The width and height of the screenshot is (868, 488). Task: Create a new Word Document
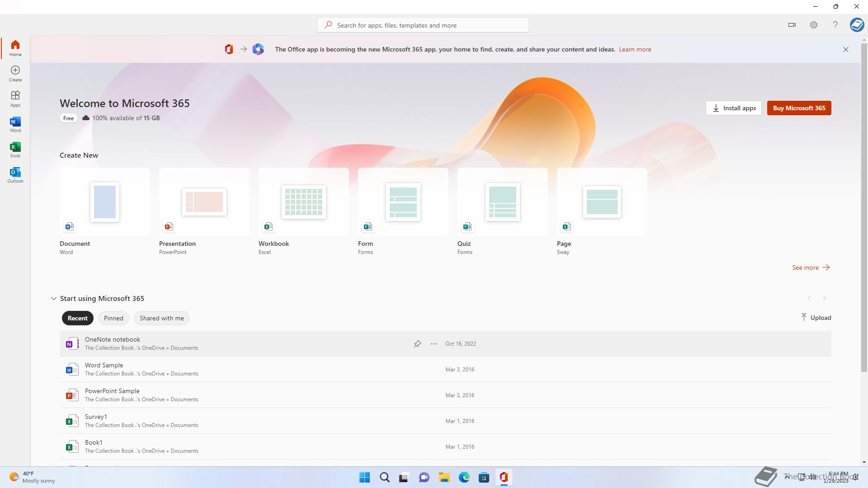105,211
